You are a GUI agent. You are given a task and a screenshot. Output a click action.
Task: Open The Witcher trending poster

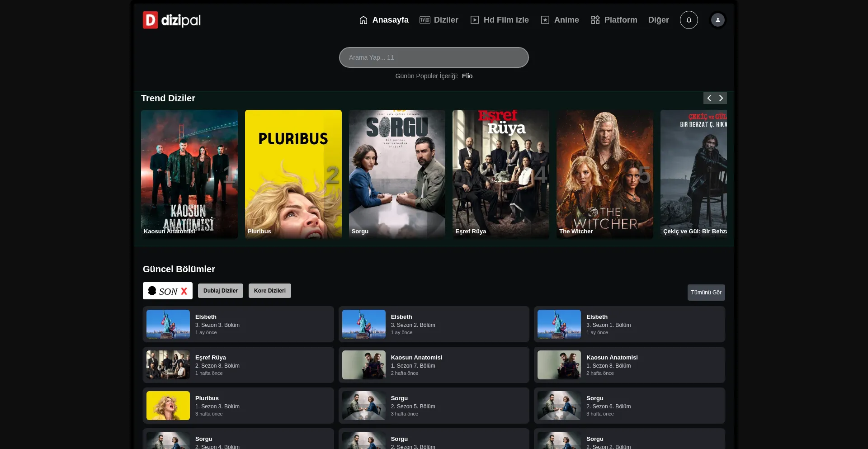click(604, 174)
